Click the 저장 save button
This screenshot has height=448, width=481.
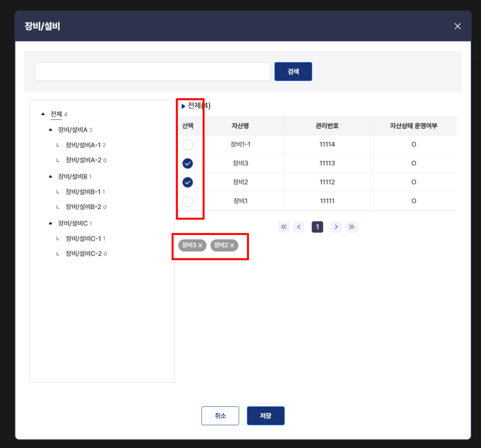266,416
